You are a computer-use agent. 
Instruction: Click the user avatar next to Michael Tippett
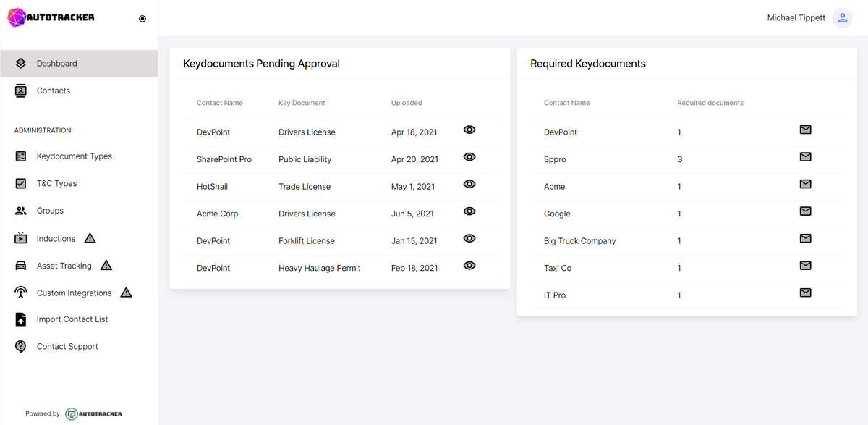pyautogui.click(x=842, y=17)
